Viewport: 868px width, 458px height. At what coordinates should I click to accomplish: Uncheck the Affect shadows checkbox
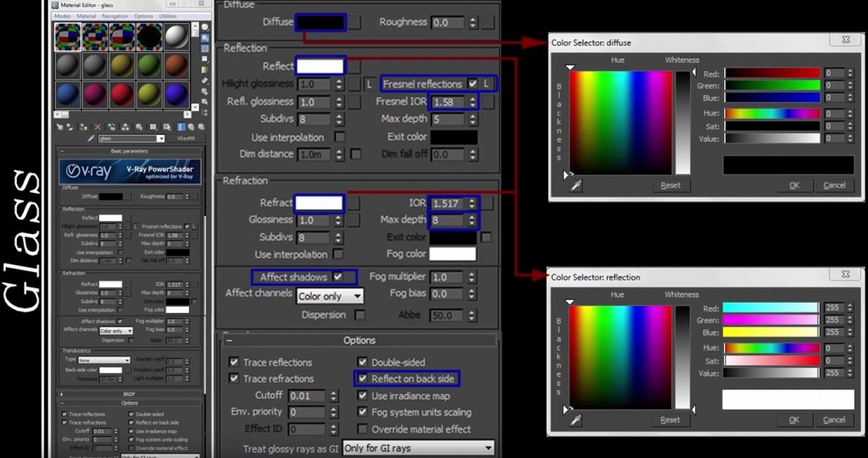338,276
